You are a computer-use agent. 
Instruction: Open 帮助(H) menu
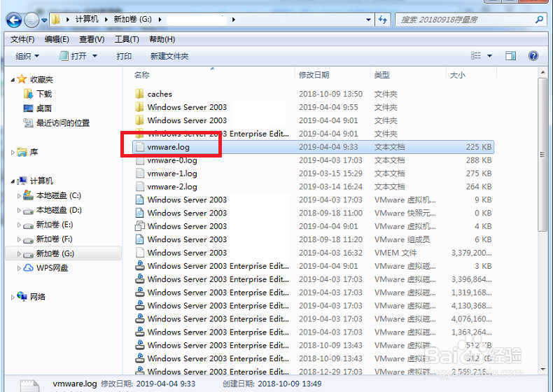click(x=162, y=39)
